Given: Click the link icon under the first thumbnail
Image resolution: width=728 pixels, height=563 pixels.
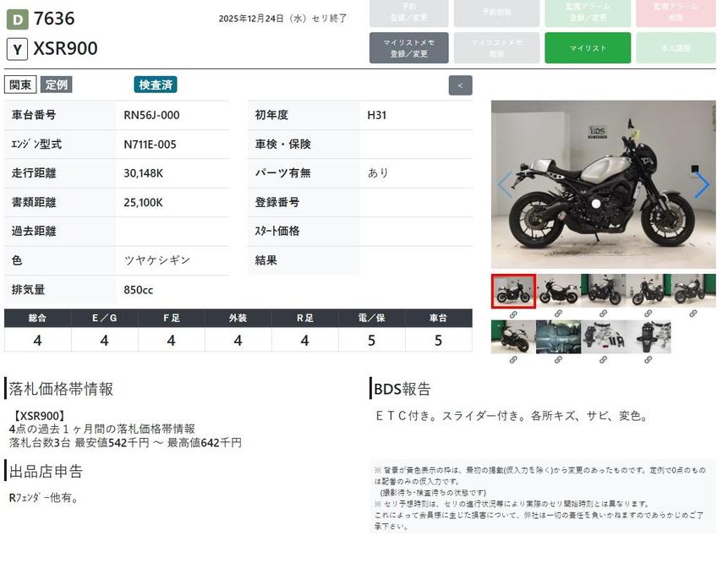Looking at the screenshot, I should [x=513, y=314].
